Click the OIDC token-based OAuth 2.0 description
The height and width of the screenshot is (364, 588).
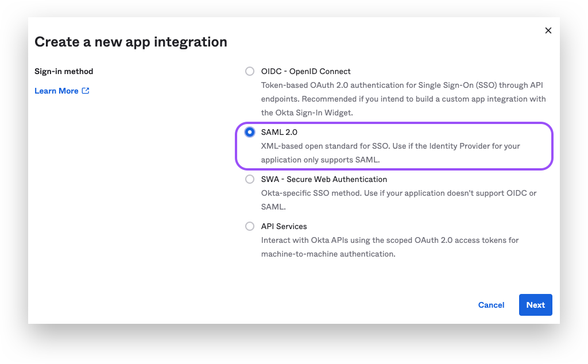click(x=402, y=99)
